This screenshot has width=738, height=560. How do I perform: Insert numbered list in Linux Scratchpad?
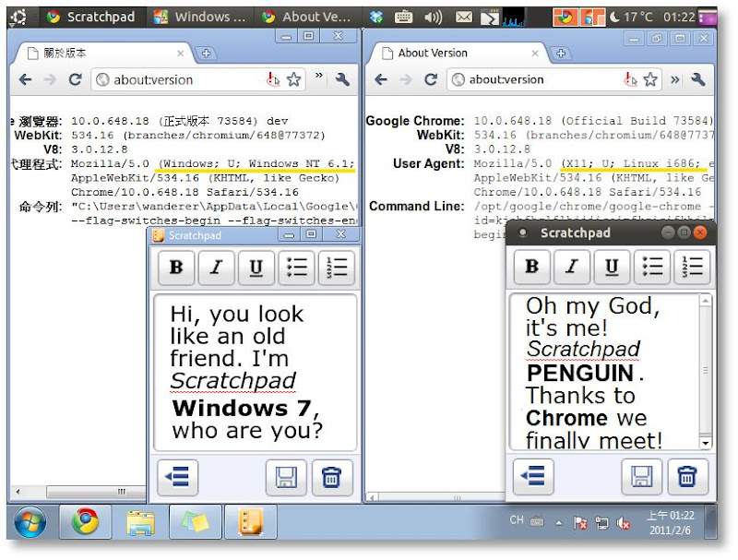point(693,267)
